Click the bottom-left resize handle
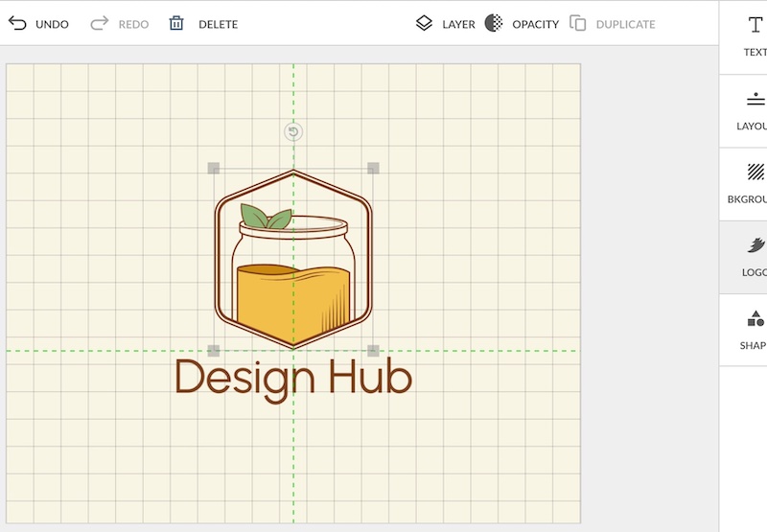 tap(214, 351)
